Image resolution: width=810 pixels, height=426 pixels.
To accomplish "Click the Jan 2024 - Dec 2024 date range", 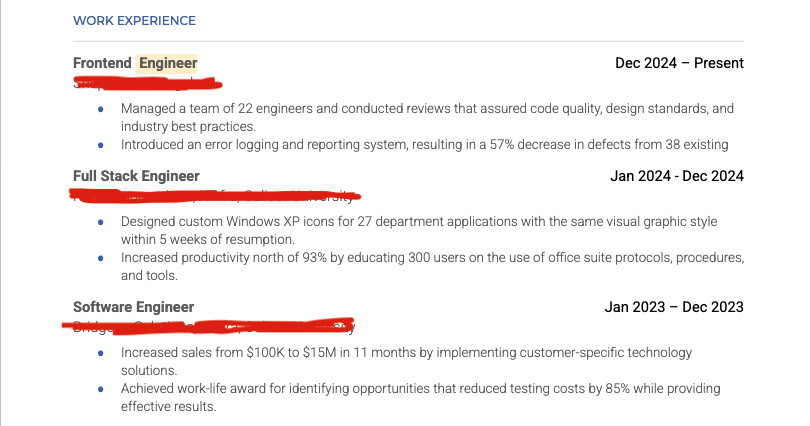I will point(677,176).
